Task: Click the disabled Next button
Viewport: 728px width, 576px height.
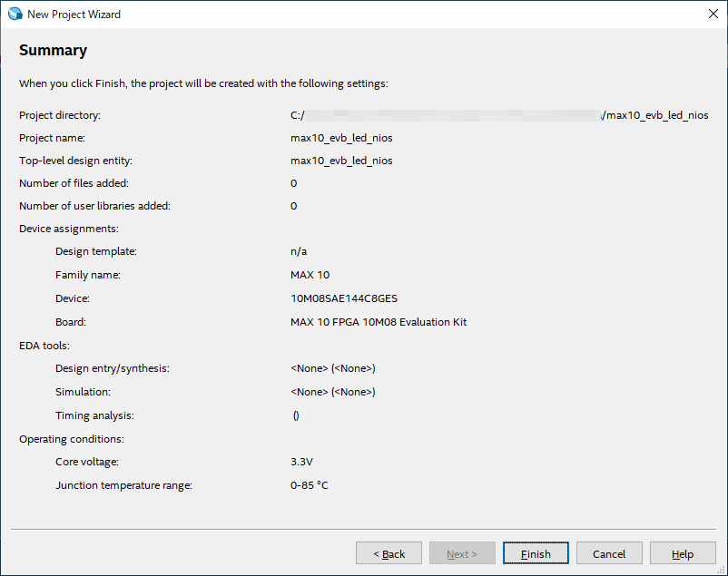Action: point(462,553)
